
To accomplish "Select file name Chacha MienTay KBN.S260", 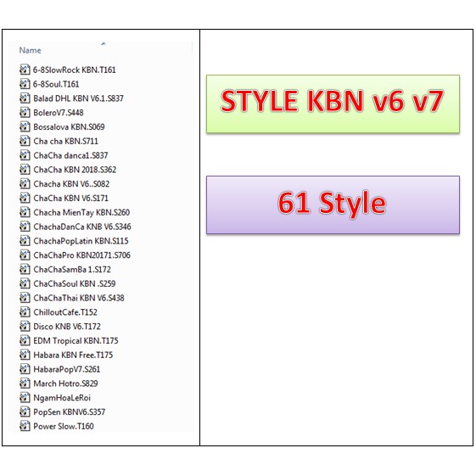I will click(81, 212).
